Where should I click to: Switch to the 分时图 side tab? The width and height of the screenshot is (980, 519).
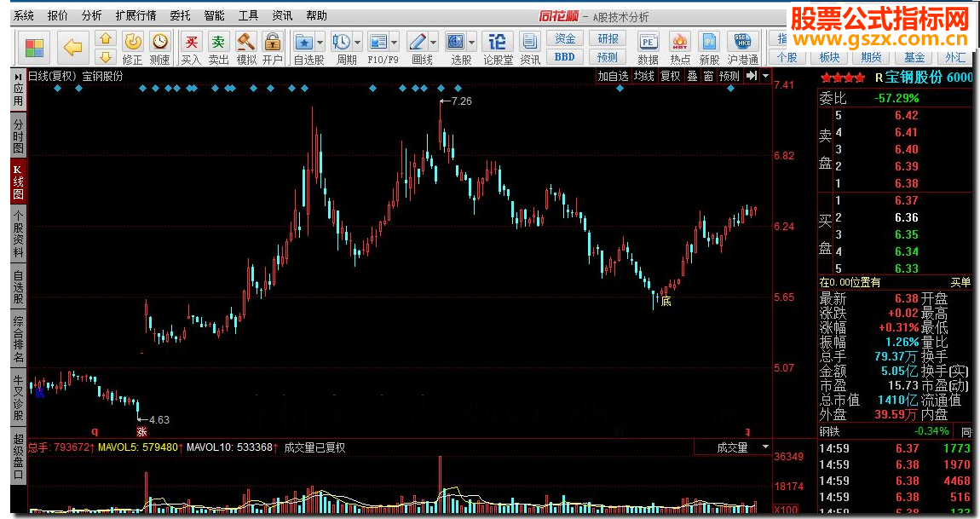tap(18, 136)
